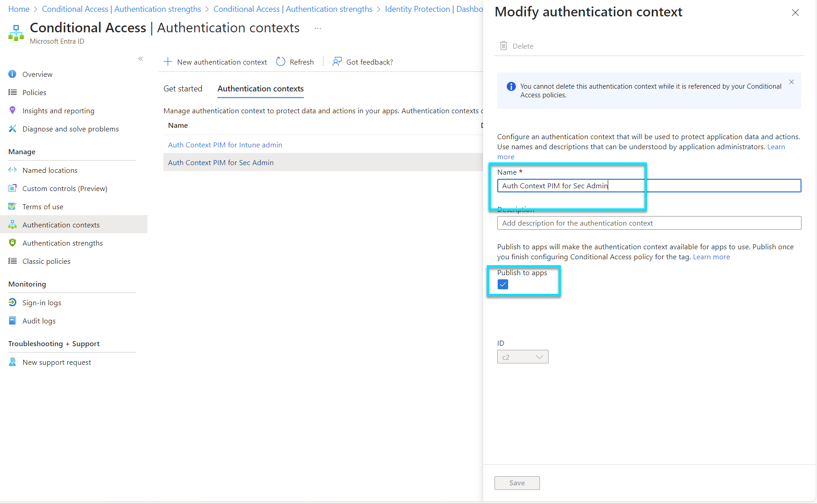The height and width of the screenshot is (504, 817).
Task: Open Diagnose and solve problems
Action: point(71,129)
